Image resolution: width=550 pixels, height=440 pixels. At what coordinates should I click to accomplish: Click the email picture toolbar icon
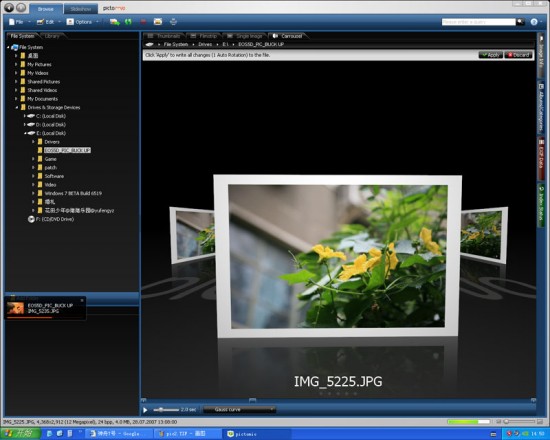pos(158,22)
